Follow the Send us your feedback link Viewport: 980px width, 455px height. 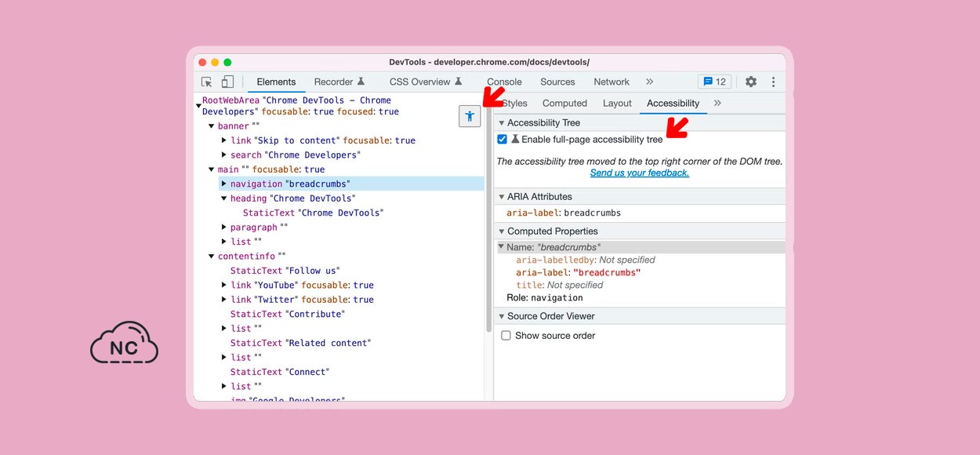(640, 173)
